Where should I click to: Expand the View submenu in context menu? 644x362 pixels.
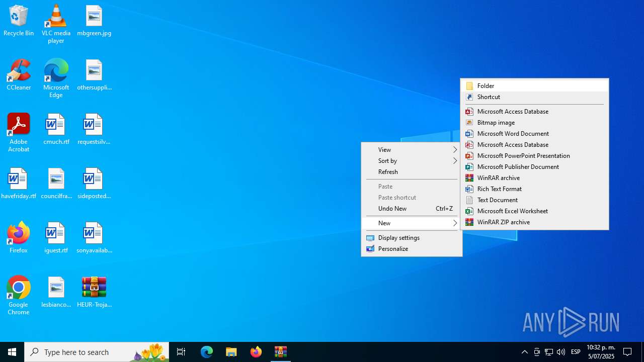tap(412, 150)
